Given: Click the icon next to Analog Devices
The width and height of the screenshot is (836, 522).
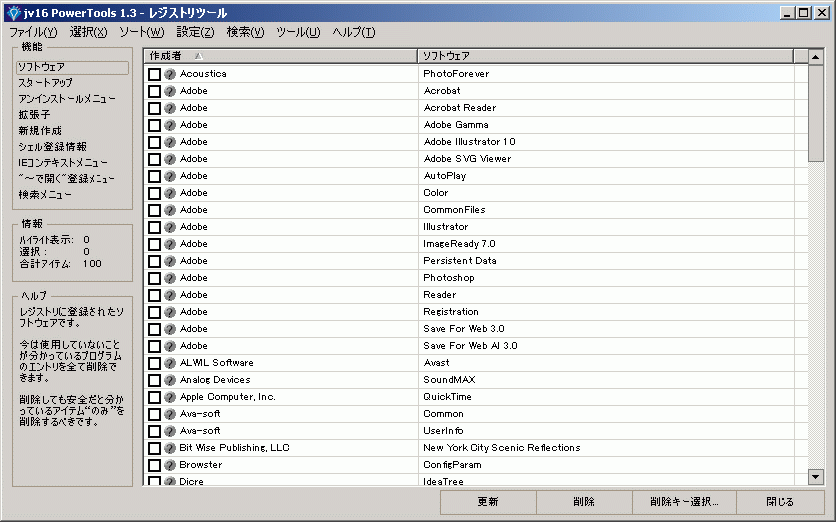Looking at the screenshot, I should [170, 380].
